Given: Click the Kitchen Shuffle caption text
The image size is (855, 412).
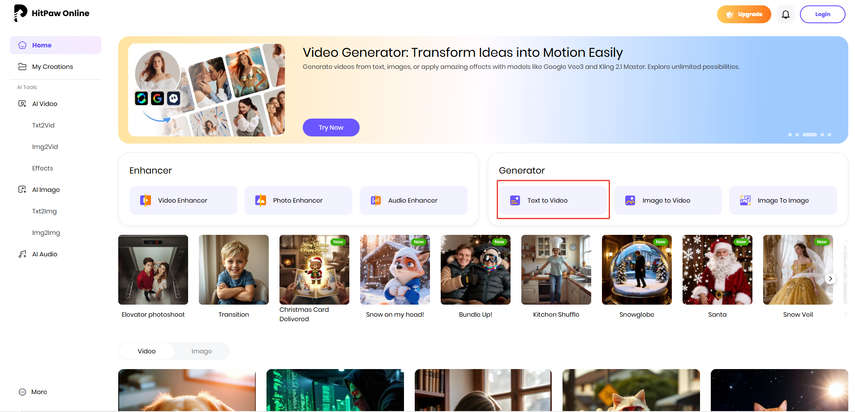Looking at the screenshot, I should 556,314.
